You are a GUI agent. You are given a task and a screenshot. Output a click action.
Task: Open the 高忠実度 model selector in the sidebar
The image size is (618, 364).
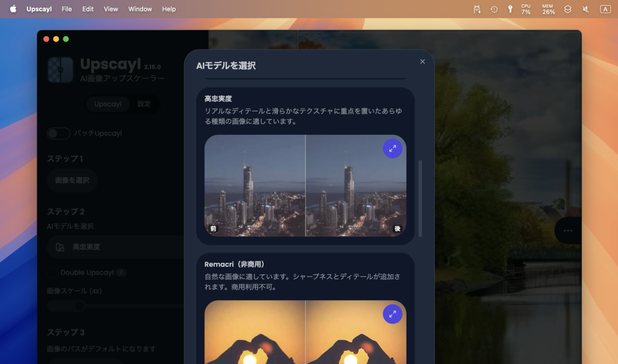[x=116, y=247]
